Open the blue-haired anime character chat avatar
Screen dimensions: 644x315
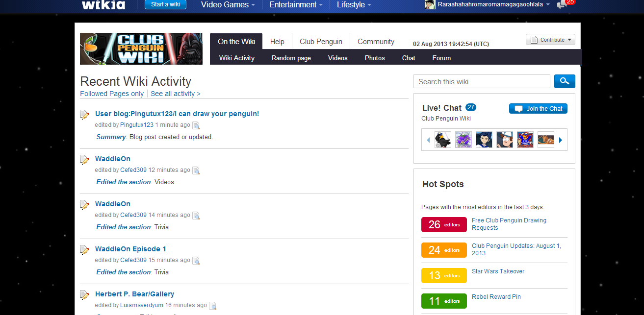[484, 140]
